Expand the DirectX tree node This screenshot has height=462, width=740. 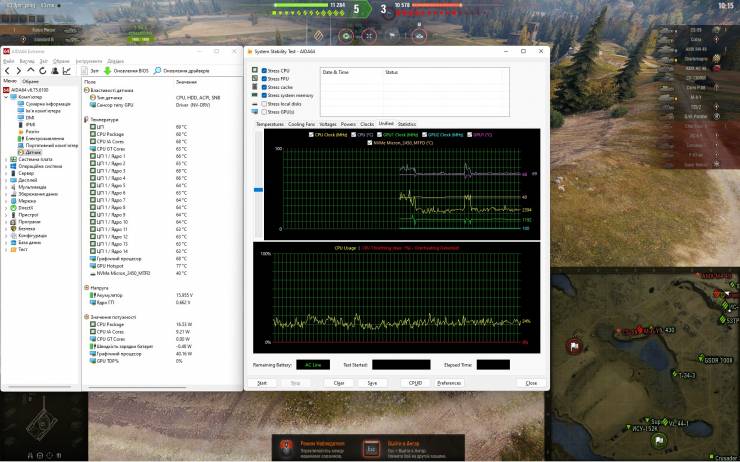(x=6, y=208)
